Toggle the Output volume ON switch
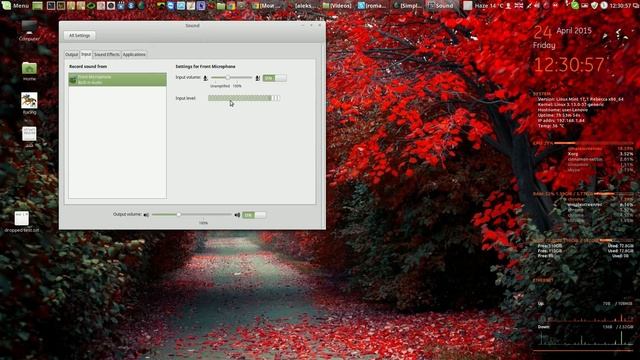 (x=254, y=215)
